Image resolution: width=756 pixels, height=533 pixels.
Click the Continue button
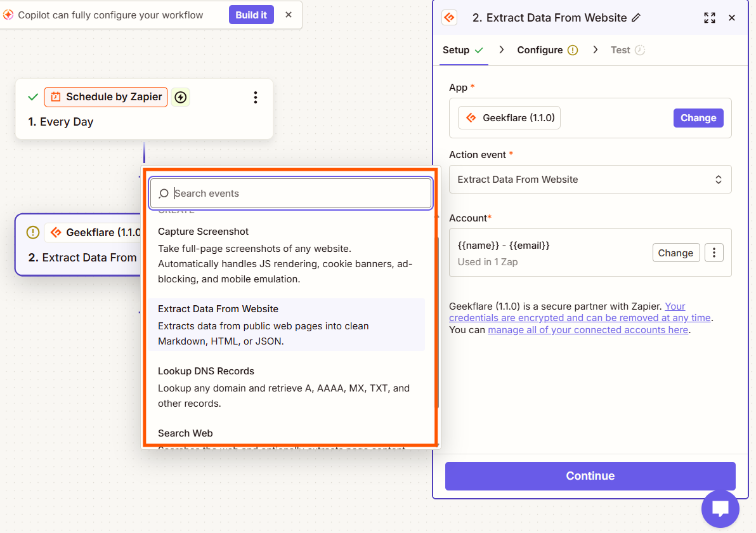(x=590, y=476)
